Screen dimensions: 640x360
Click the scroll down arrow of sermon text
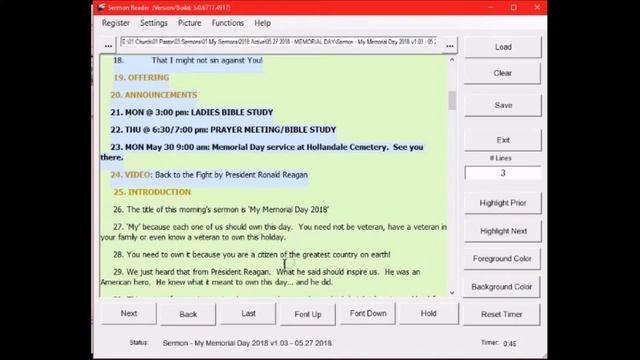(x=452, y=293)
